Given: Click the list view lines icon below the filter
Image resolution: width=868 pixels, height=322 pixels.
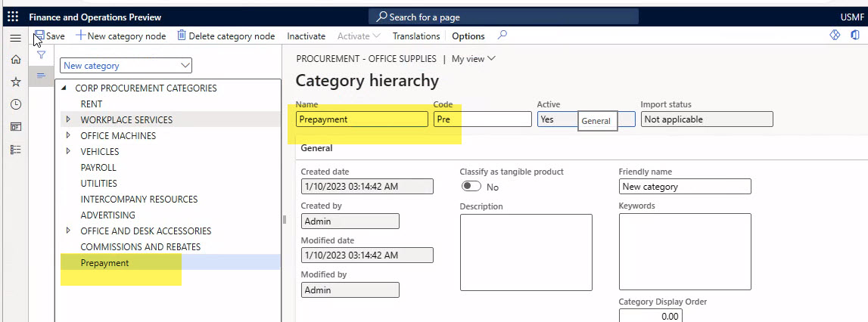Looking at the screenshot, I should (x=41, y=76).
